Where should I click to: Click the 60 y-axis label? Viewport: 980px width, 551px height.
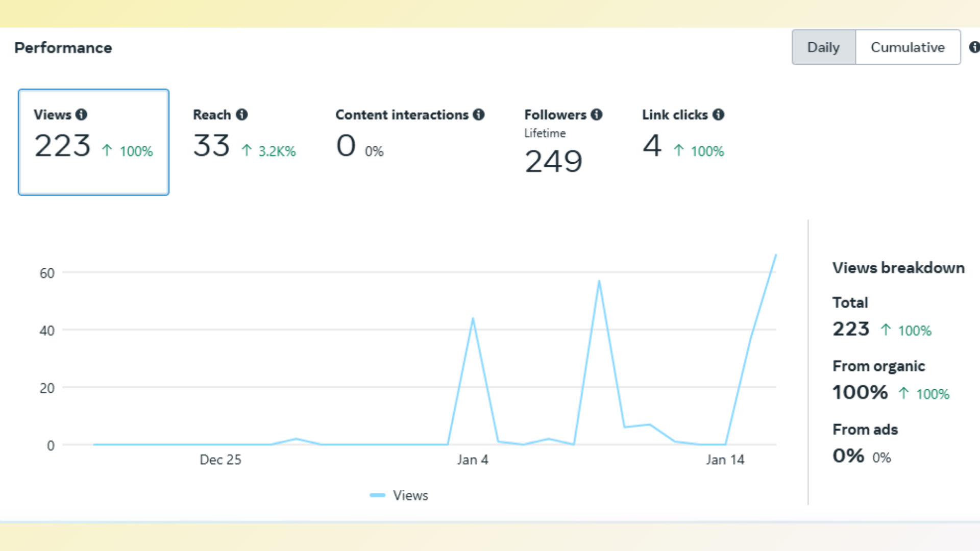point(47,273)
